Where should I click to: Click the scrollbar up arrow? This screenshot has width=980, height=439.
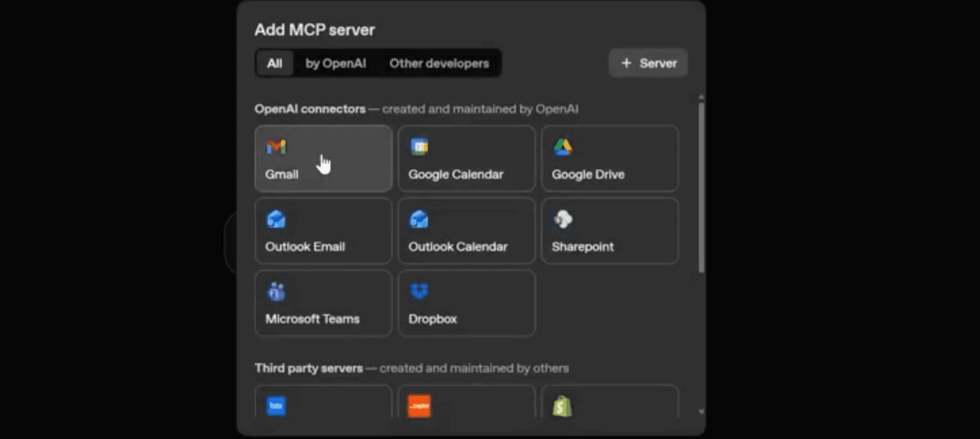tap(702, 97)
